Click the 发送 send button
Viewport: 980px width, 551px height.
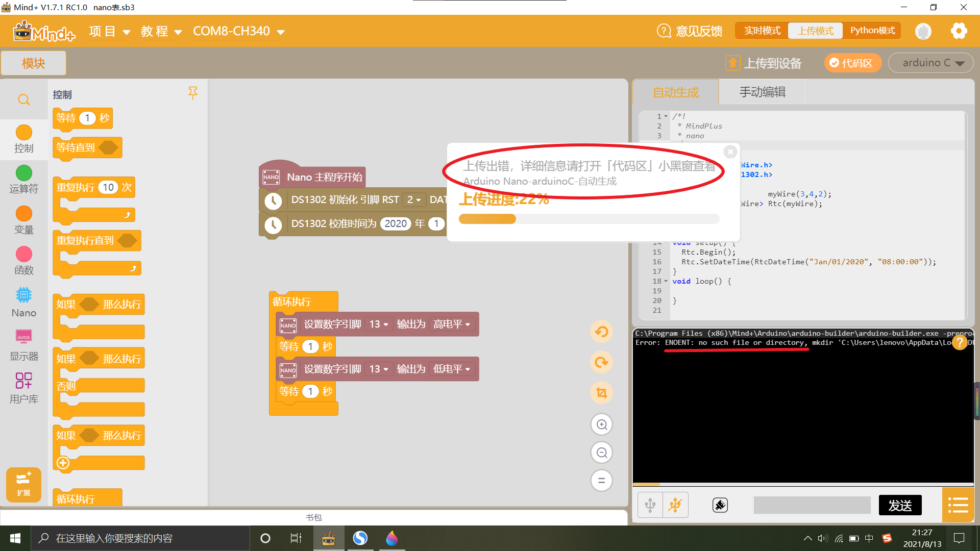[900, 505]
